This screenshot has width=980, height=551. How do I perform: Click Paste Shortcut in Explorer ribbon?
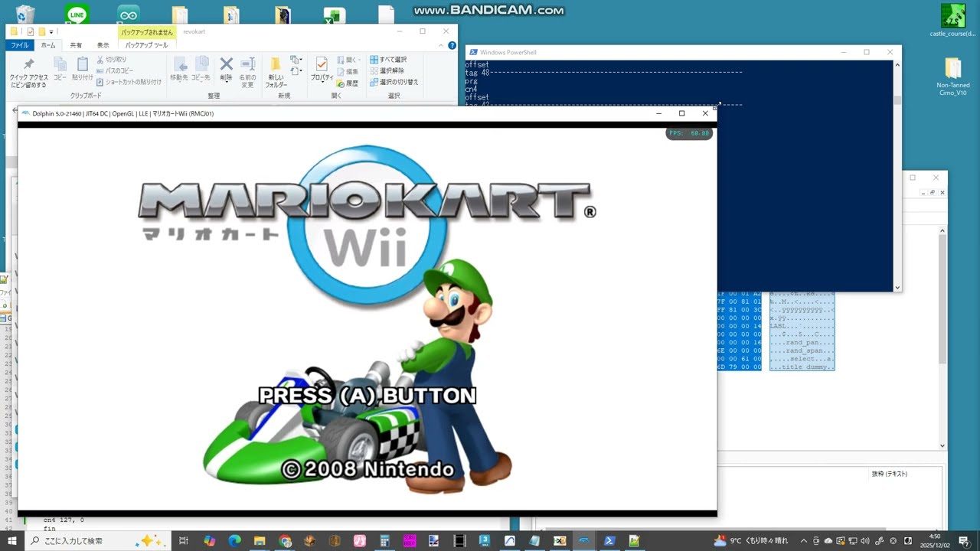[128, 82]
